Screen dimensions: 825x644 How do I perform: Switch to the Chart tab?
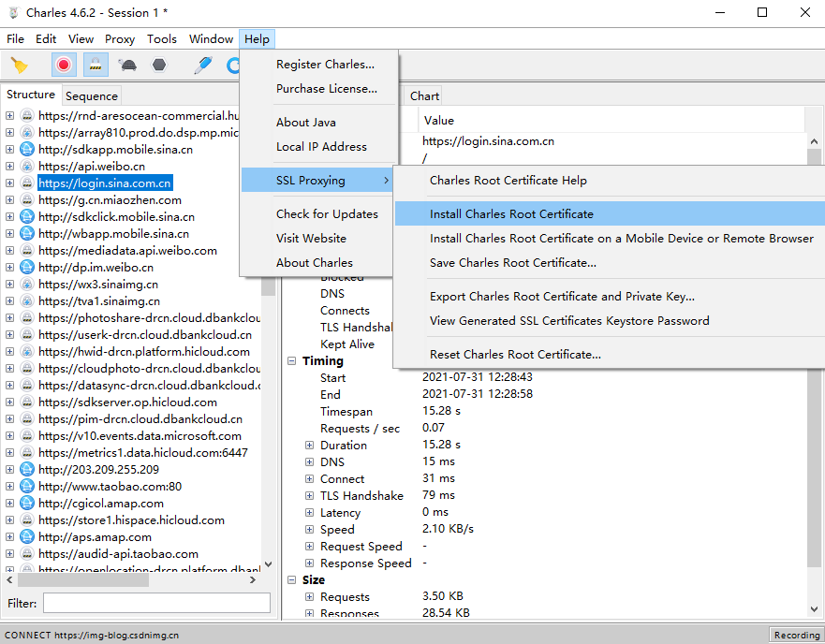pos(424,95)
